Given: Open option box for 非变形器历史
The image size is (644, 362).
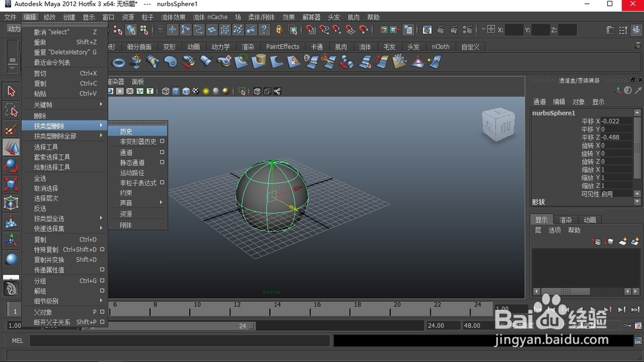Looking at the screenshot, I should click(x=162, y=141).
